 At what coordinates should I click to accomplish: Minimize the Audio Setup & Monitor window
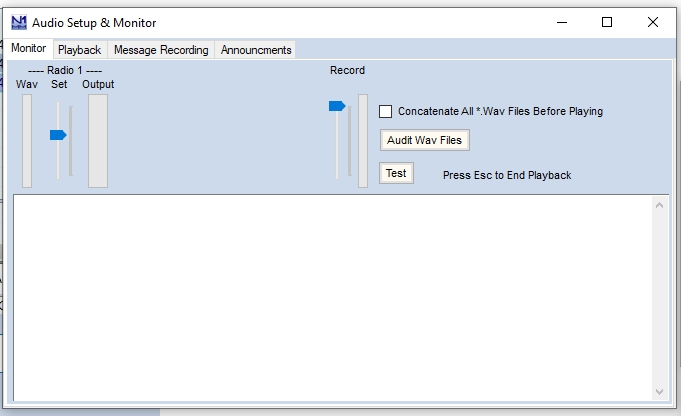coord(560,22)
